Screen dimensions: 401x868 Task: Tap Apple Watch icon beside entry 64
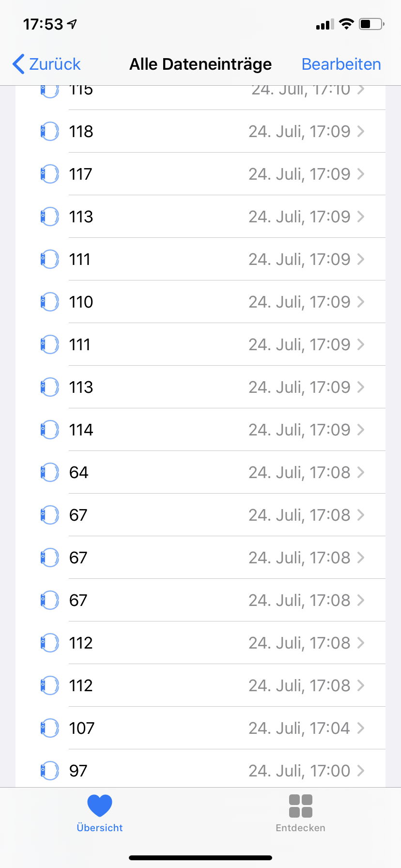49,472
